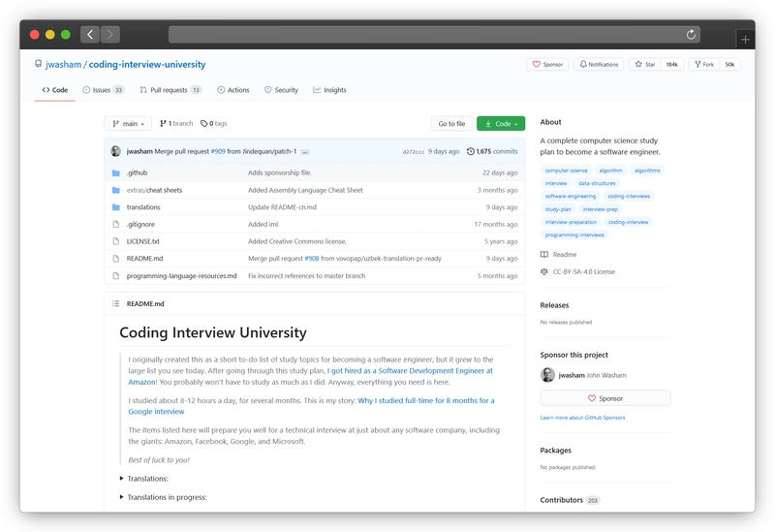Click the translations folder icon
Screen dimensions: 775x532
coord(115,207)
